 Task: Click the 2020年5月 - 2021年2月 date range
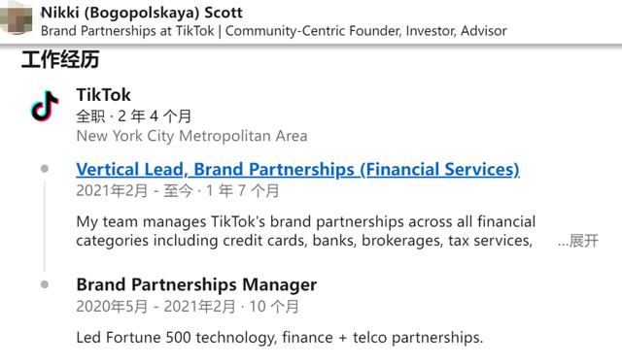point(155,306)
